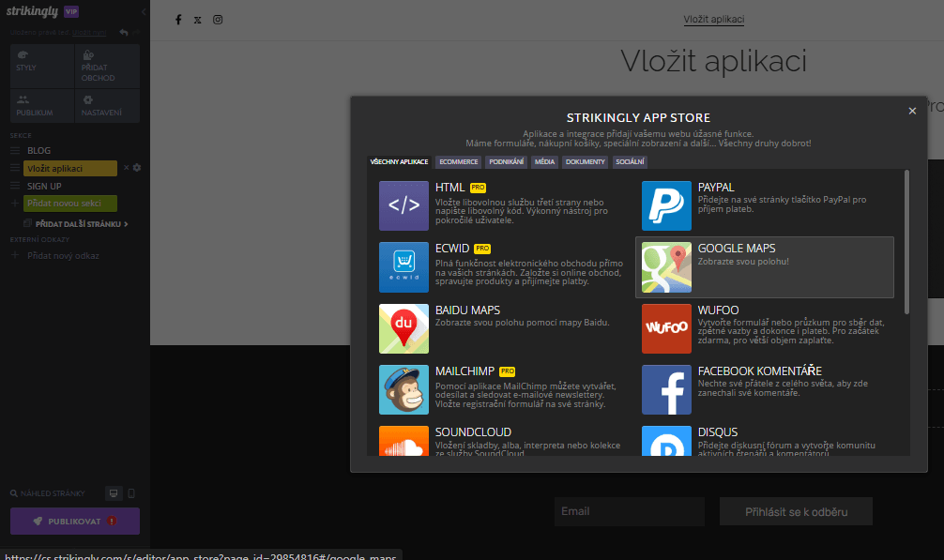The image size is (944, 560).
Task: Choose the Wufoo app icon
Action: [666, 328]
